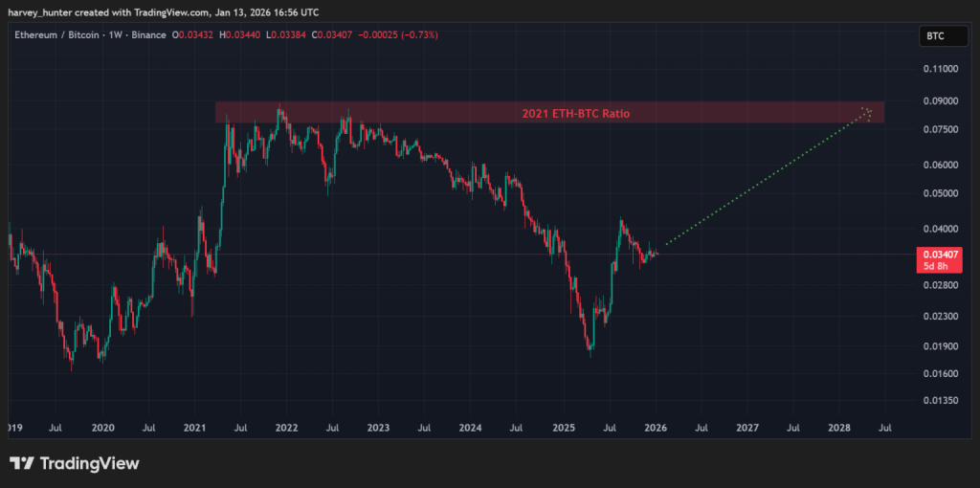Click the 2026 marker on time axis
Screen dimensions: 980x488
pos(655,428)
